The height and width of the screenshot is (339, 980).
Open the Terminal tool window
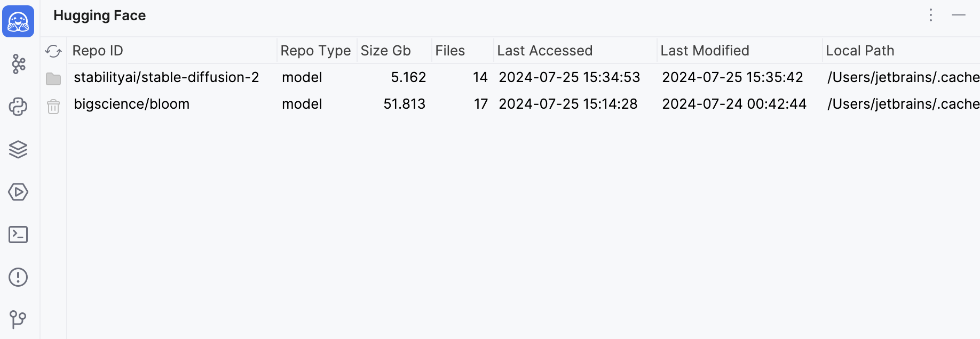click(x=19, y=235)
